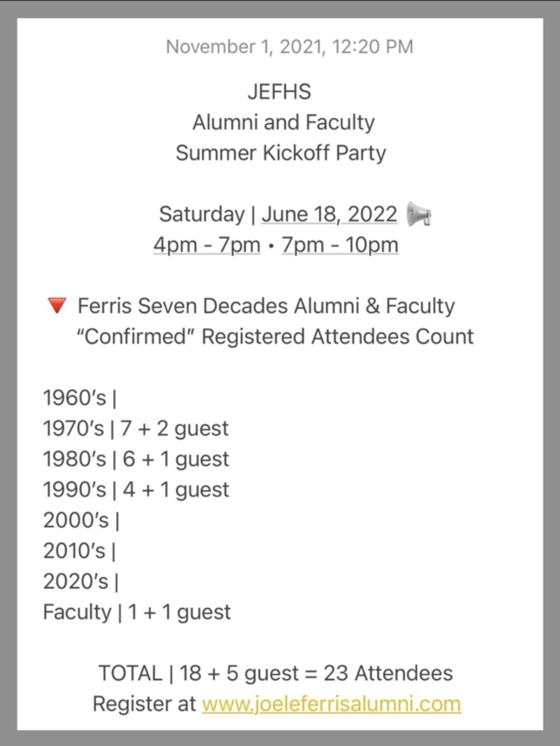Tap the 7pm - 10pm time link

(x=340, y=245)
